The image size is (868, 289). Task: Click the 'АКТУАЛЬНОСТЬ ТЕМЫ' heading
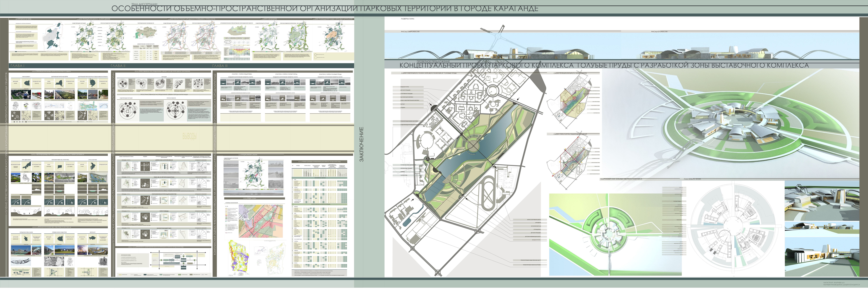pyautogui.click(x=23, y=19)
